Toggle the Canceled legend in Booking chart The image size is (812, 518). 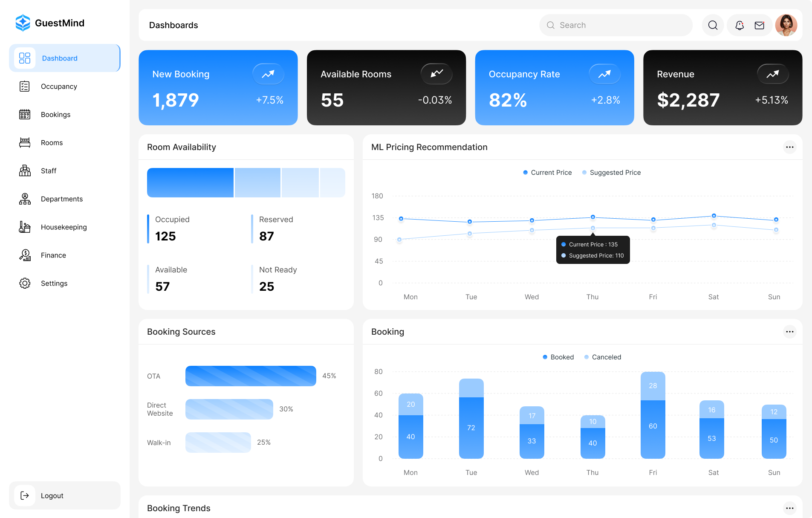pos(602,357)
